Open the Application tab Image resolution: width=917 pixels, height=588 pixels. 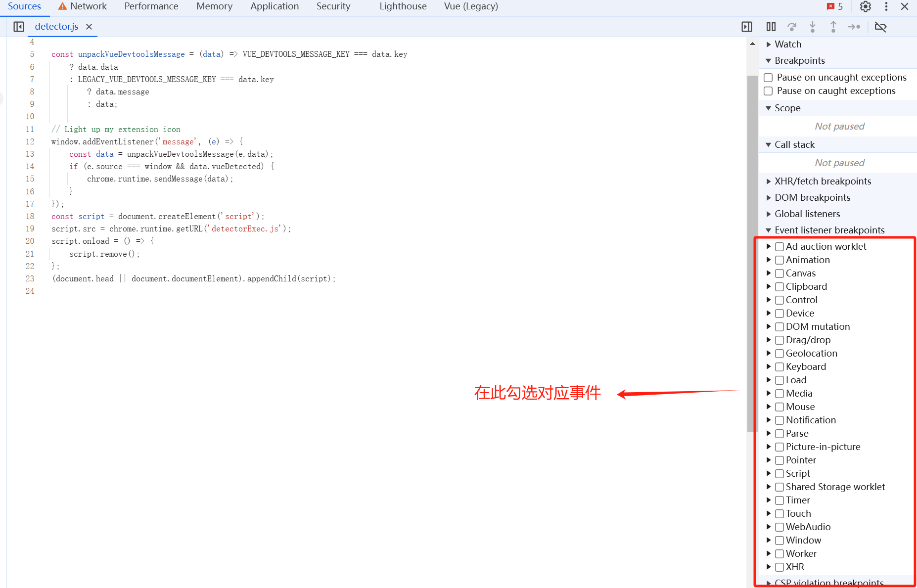275,6
